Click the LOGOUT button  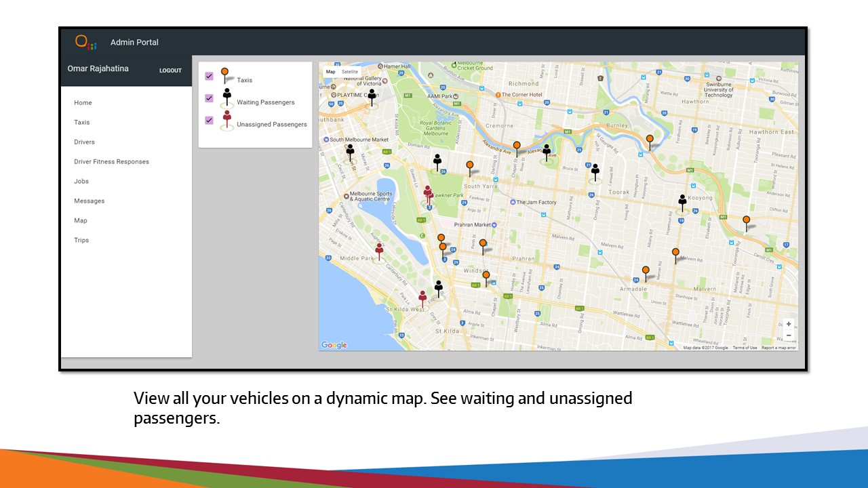pos(170,70)
